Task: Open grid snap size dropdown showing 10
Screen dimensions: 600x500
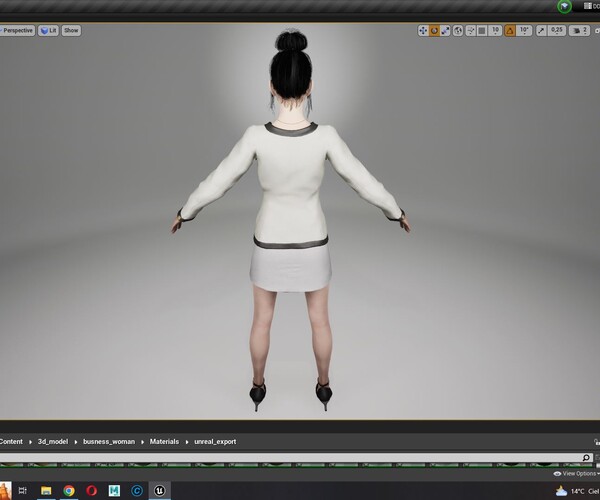Action: pos(495,31)
